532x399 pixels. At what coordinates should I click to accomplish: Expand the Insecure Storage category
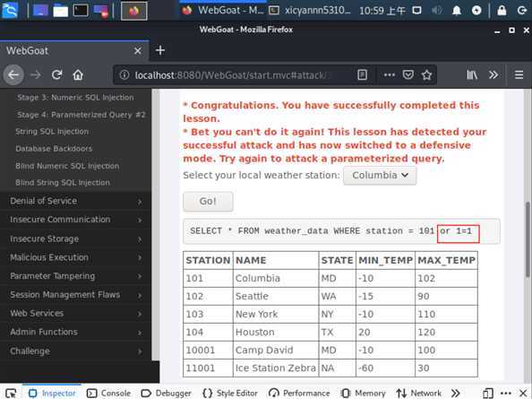(75, 239)
